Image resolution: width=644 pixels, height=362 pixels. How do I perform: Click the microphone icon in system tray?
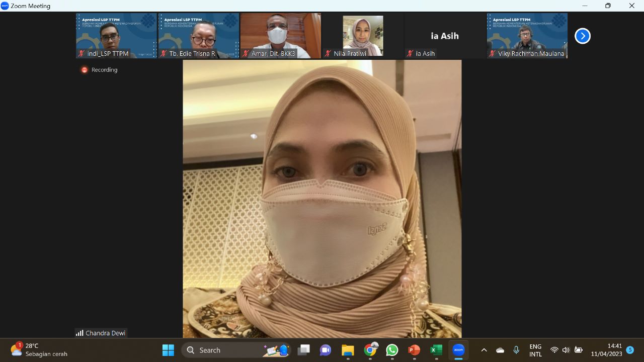pyautogui.click(x=516, y=350)
